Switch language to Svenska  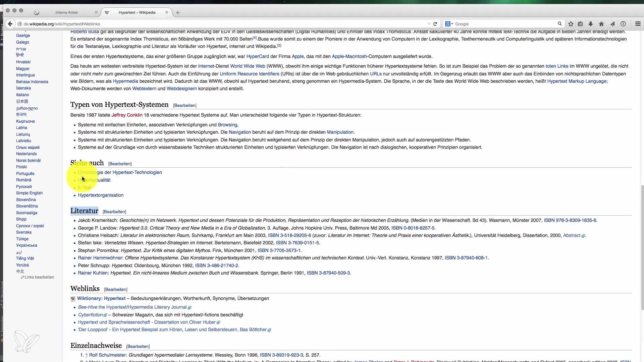click(x=24, y=232)
